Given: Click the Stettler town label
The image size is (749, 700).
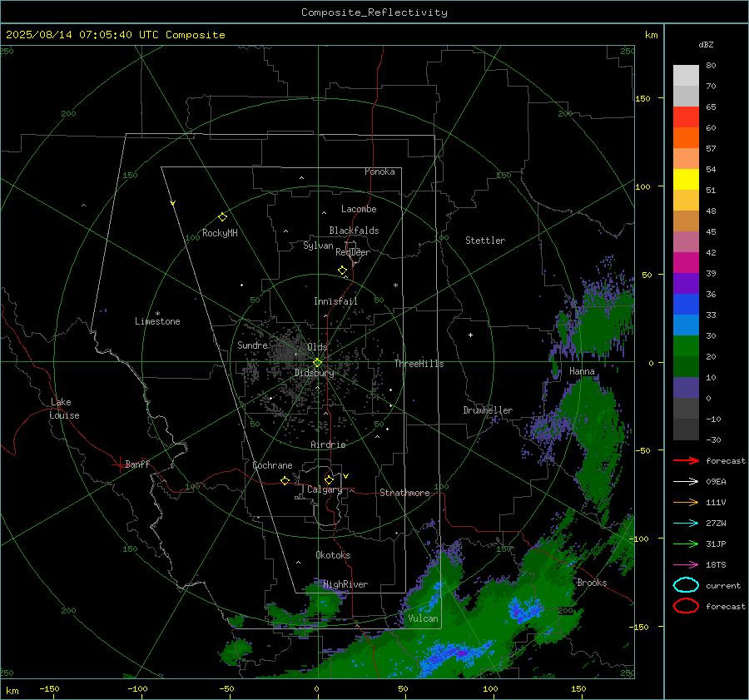Looking at the screenshot, I should pyautogui.click(x=485, y=241).
